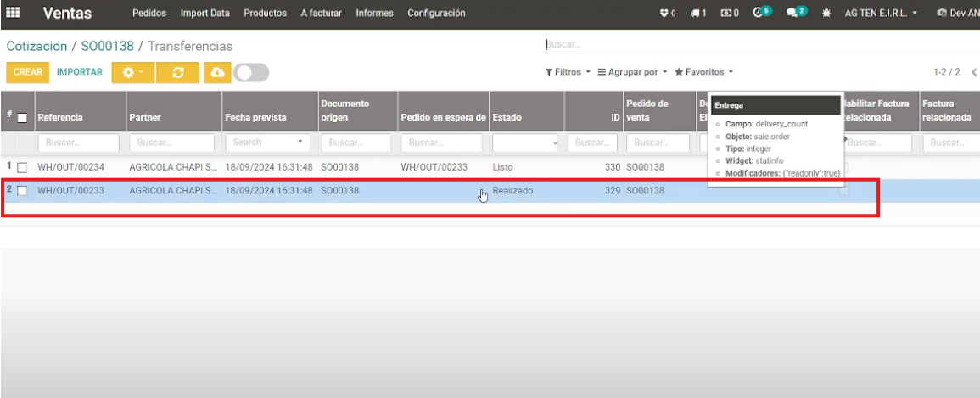
Task: Open the gear actions dropdown button
Action: [x=133, y=72]
